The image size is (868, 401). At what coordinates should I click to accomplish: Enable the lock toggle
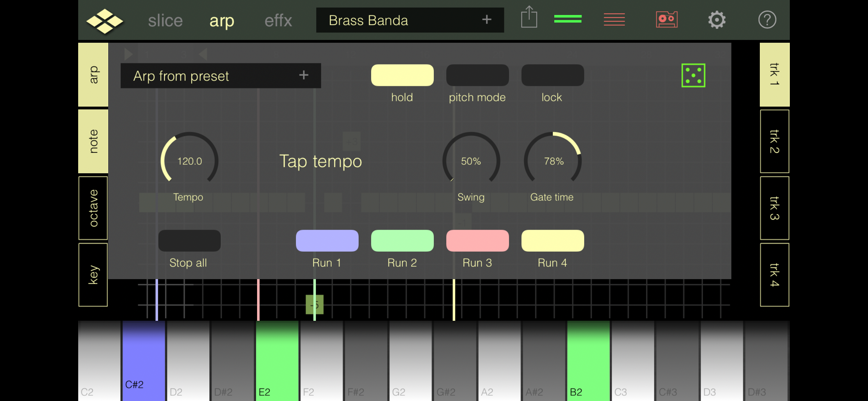coord(552,76)
